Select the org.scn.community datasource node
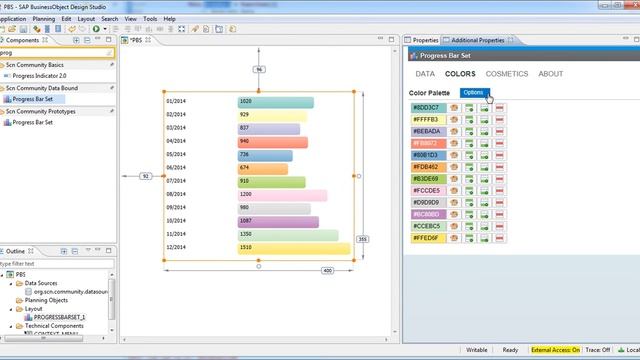The image size is (640, 360). [70, 292]
